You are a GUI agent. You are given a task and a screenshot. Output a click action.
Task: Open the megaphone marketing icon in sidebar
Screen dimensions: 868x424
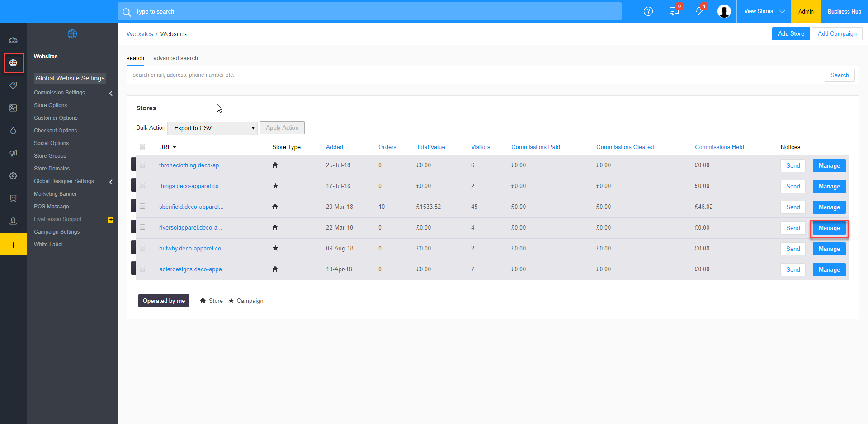13,153
